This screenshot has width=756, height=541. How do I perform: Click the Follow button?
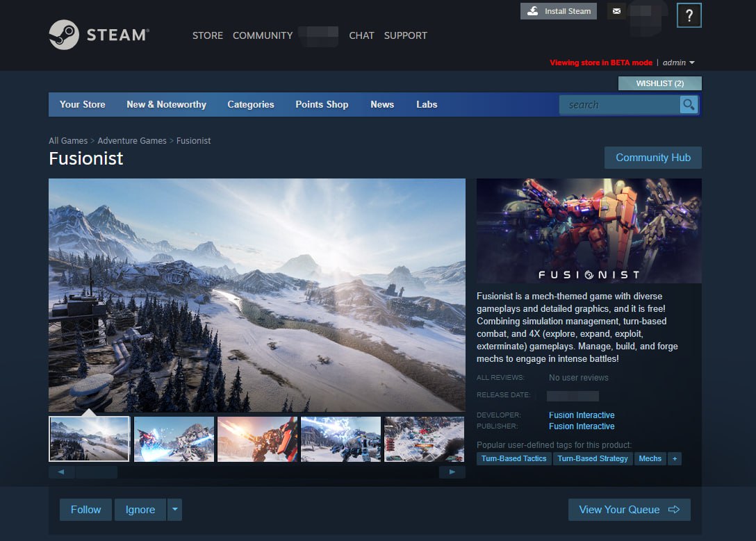pyautogui.click(x=86, y=509)
